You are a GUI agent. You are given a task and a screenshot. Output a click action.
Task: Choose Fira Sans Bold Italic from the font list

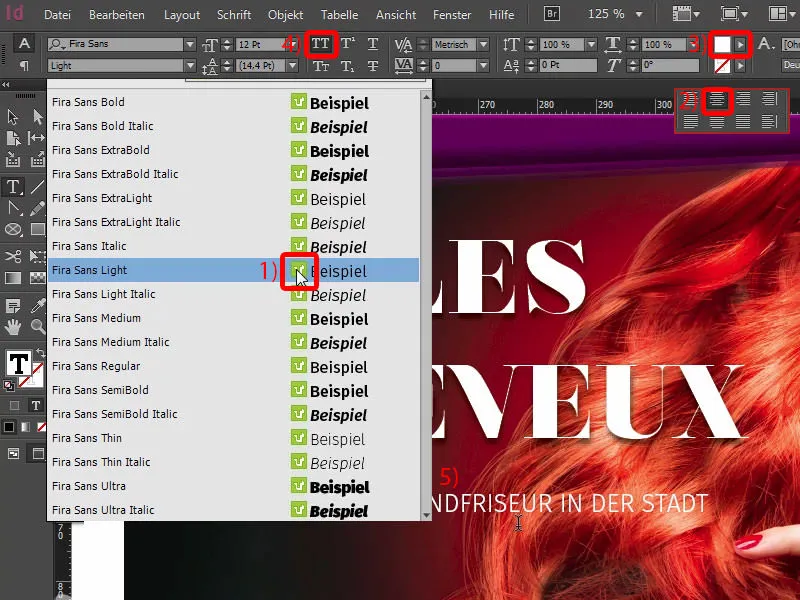coord(233,126)
